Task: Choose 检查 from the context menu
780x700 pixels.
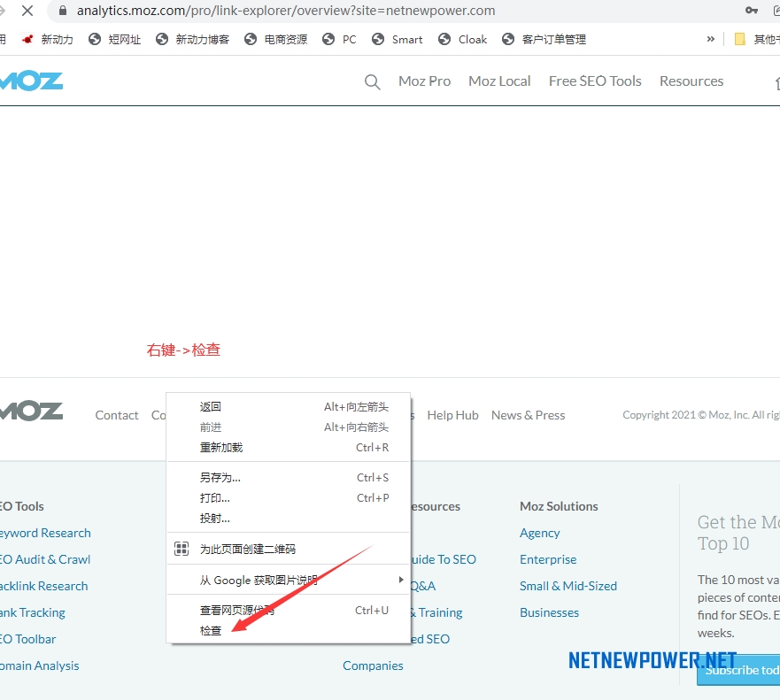Action: point(288,630)
